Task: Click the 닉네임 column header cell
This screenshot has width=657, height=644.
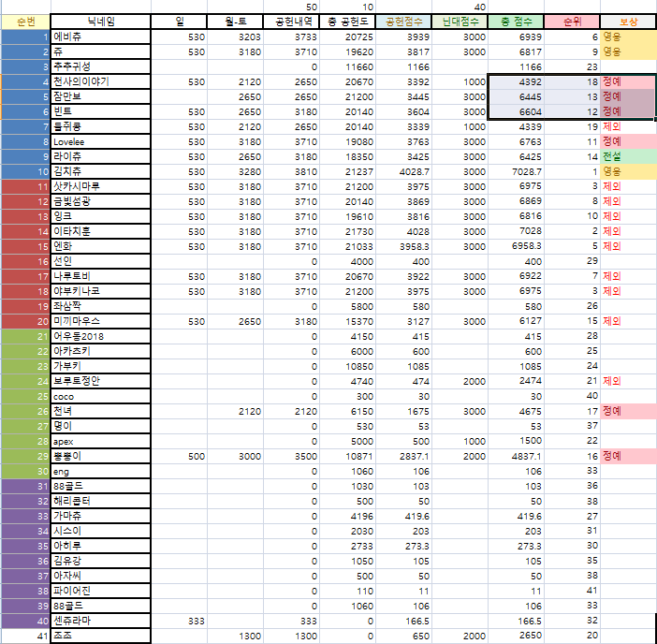Action: tap(100, 22)
